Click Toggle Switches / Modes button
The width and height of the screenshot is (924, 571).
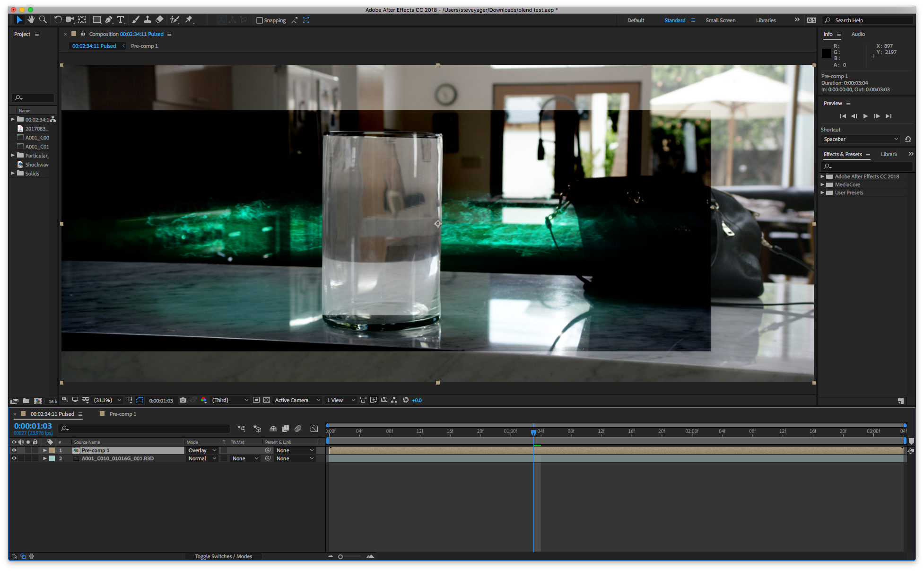[223, 556]
